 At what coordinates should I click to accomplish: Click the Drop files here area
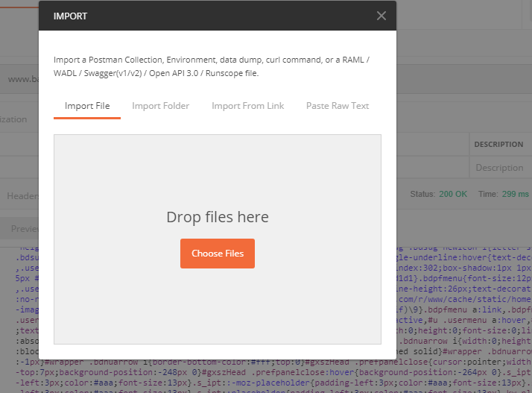[x=218, y=239]
